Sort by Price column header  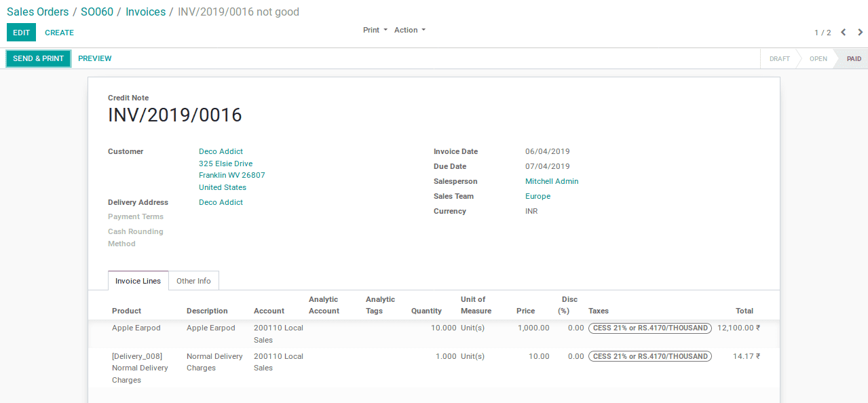pyautogui.click(x=525, y=311)
